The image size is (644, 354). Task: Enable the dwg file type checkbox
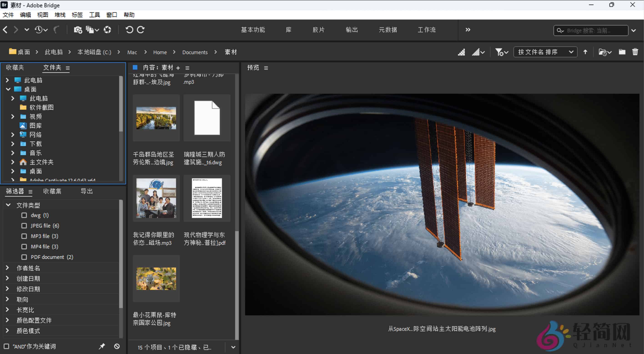coord(24,215)
